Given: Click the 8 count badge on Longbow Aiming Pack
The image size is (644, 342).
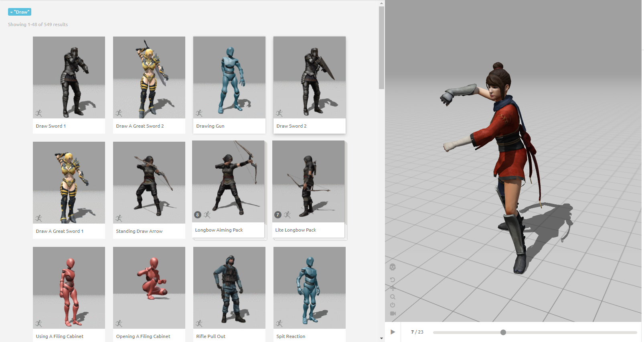Looking at the screenshot, I should pyautogui.click(x=197, y=215).
